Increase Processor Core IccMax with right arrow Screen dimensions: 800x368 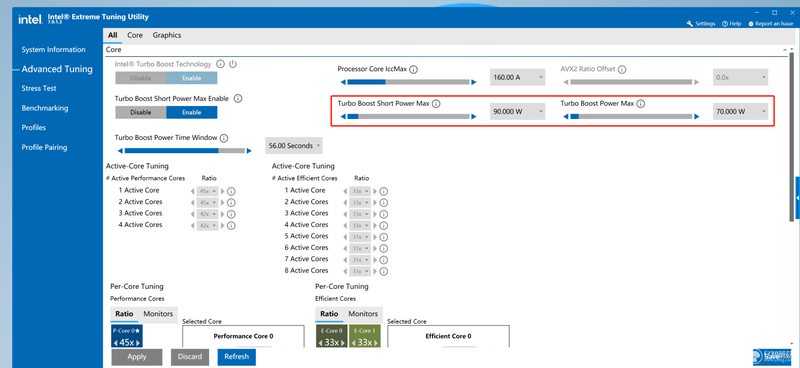pos(474,82)
